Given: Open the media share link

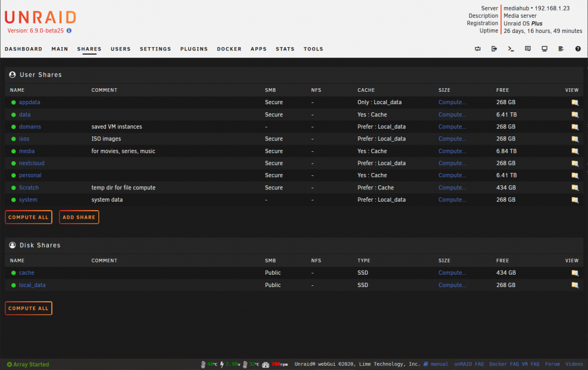Looking at the screenshot, I should point(26,151).
